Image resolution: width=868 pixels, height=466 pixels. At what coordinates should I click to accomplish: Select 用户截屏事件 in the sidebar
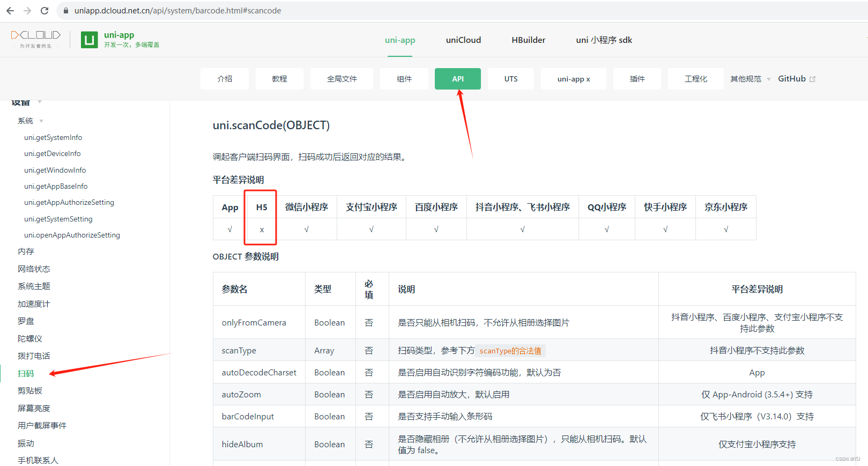coord(42,426)
